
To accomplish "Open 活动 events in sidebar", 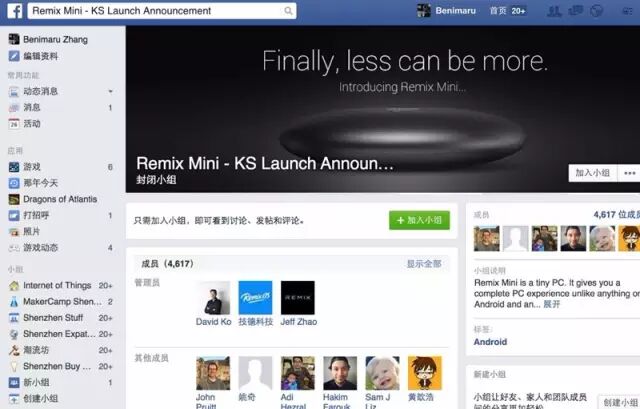I will (32, 124).
